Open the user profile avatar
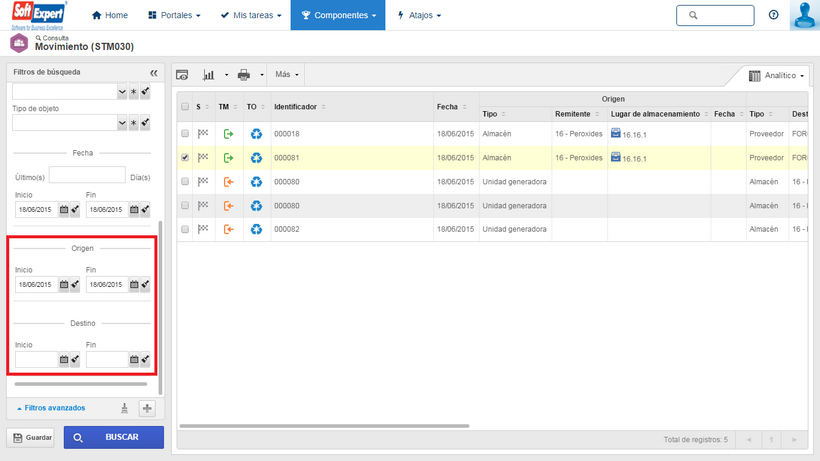Screen dimensions: 820x461 (805, 15)
